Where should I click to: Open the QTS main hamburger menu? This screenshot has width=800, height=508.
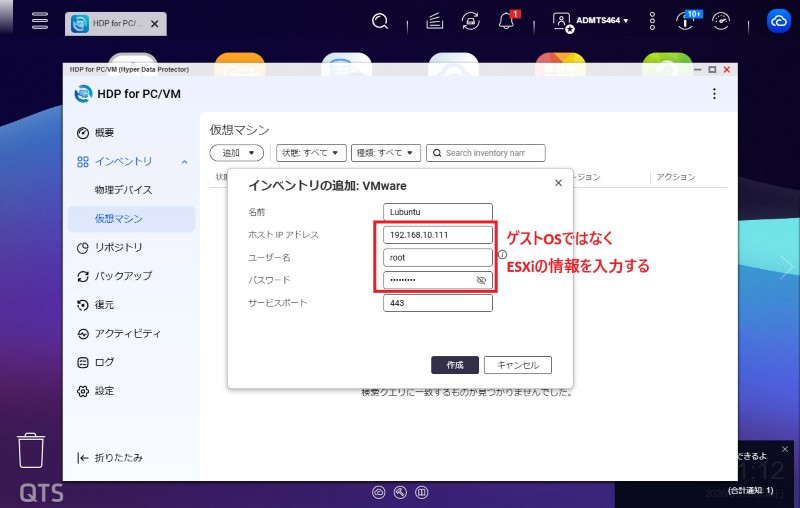coord(39,21)
